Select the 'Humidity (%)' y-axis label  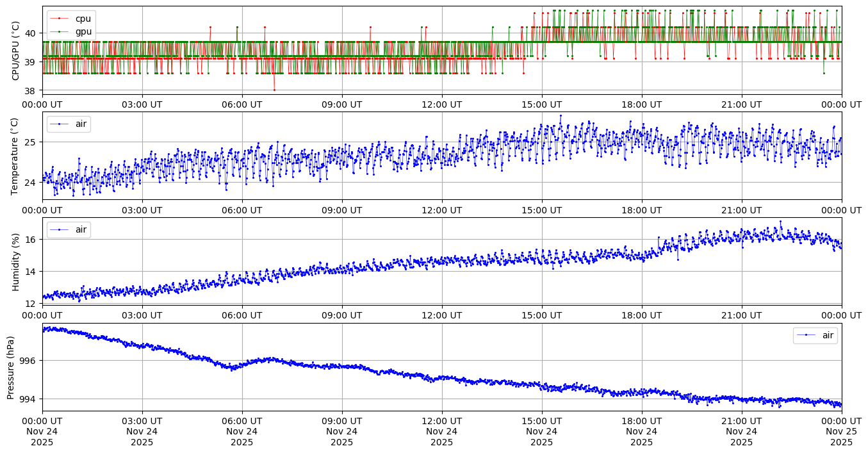pos(16,261)
